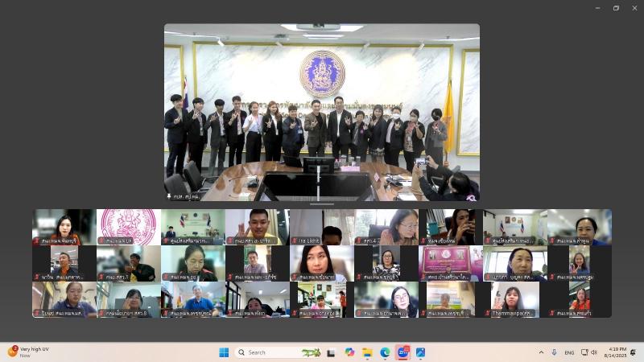644x362 pixels.
Task: Open File Explorer from the taskbar
Action: pyautogui.click(x=367, y=352)
